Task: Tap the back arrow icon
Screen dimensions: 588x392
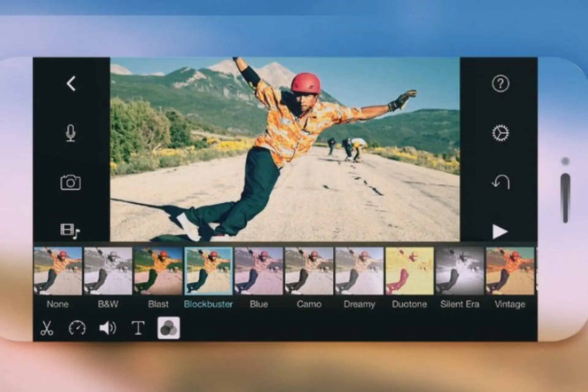Action: coord(71,84)
